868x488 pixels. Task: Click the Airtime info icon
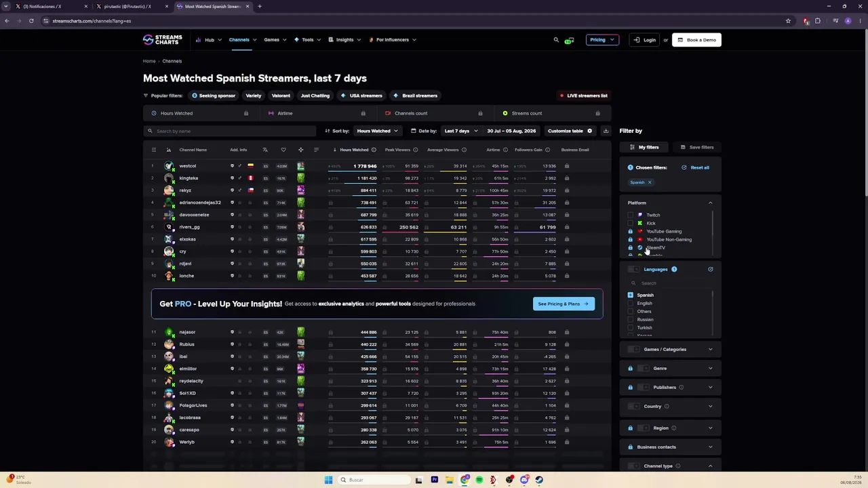click(505, 150)
